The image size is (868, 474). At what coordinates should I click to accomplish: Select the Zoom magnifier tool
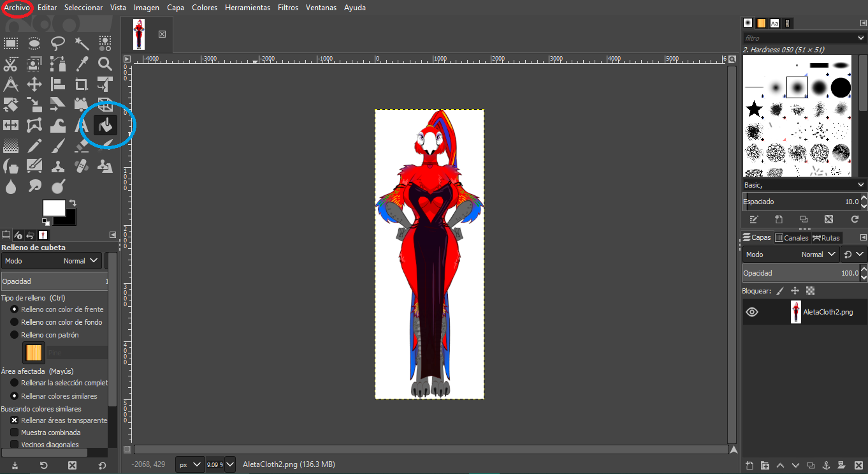(x=105, y=64)
